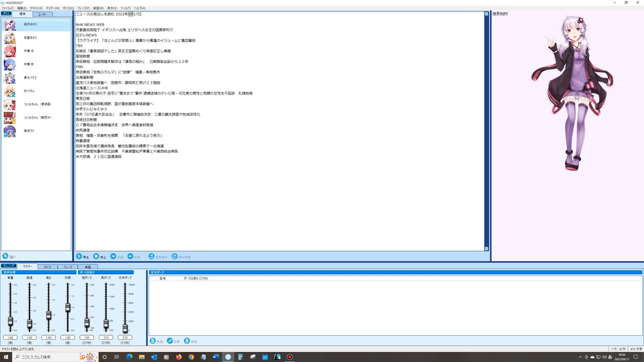Click the 短ポーズ slider handle

[x=87, y=323]
